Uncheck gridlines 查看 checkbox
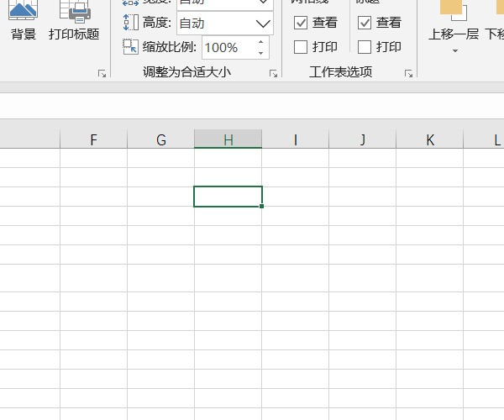Screen dimensions: 504x420 301,23
